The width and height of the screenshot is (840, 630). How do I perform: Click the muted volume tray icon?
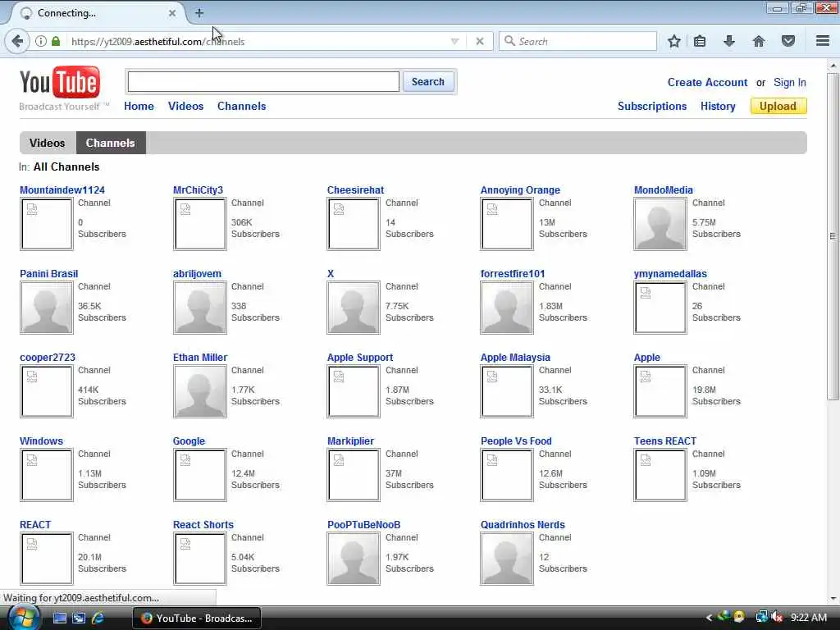778,617
